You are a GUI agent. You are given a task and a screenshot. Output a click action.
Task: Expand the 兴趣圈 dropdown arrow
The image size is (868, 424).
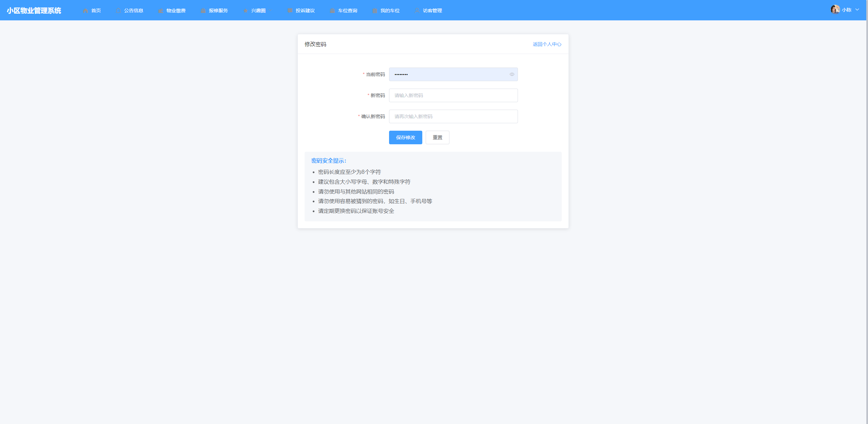coord(271,11)
